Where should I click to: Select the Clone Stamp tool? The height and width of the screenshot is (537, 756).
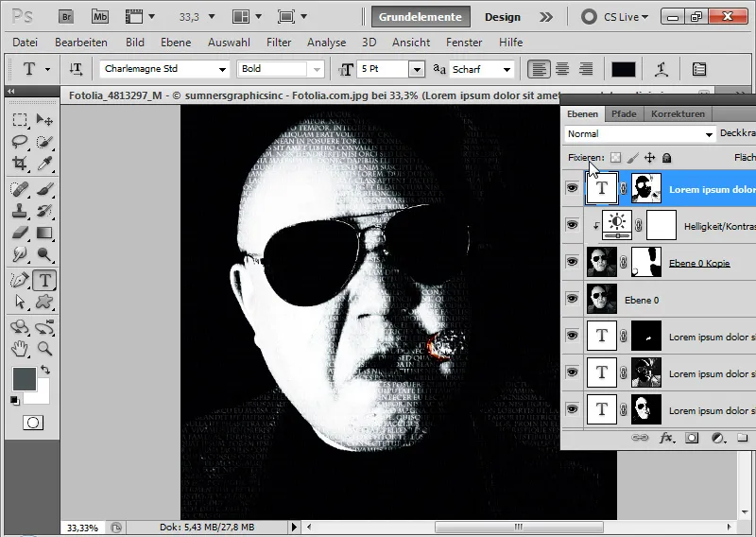[x=19, y=211]
